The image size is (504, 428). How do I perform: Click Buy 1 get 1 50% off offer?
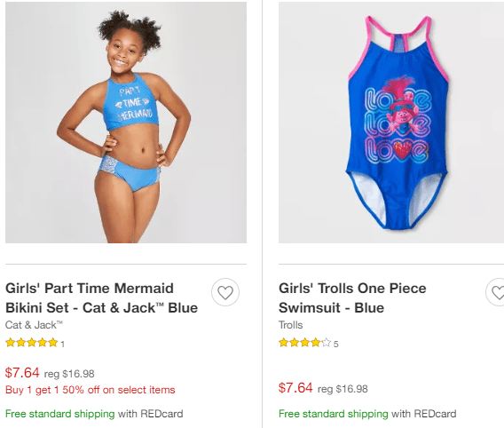coord(91,390)
